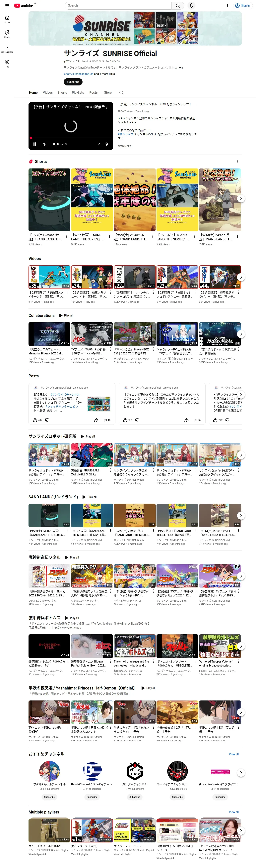256x868 pixels.
Task: Open Subscriptions in the left sidebar
Action: pyautogui.click(x=7, y=49)
